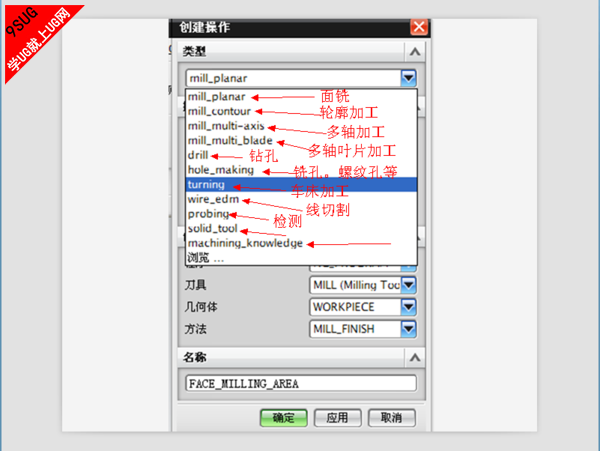Select machining_knowledge entry

[x=301, y=243]
